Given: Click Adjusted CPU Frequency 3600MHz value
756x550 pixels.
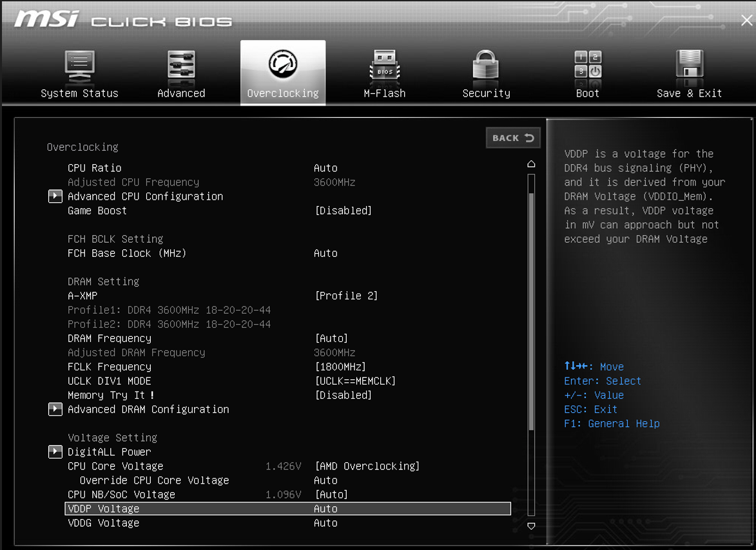Looking at the screenshot, I should (x=334, y=182).
